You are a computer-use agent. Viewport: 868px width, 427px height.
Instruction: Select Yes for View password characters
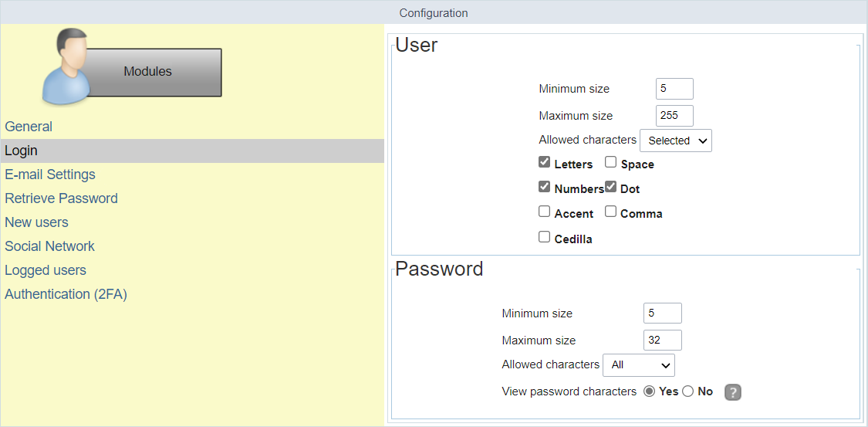650,391
